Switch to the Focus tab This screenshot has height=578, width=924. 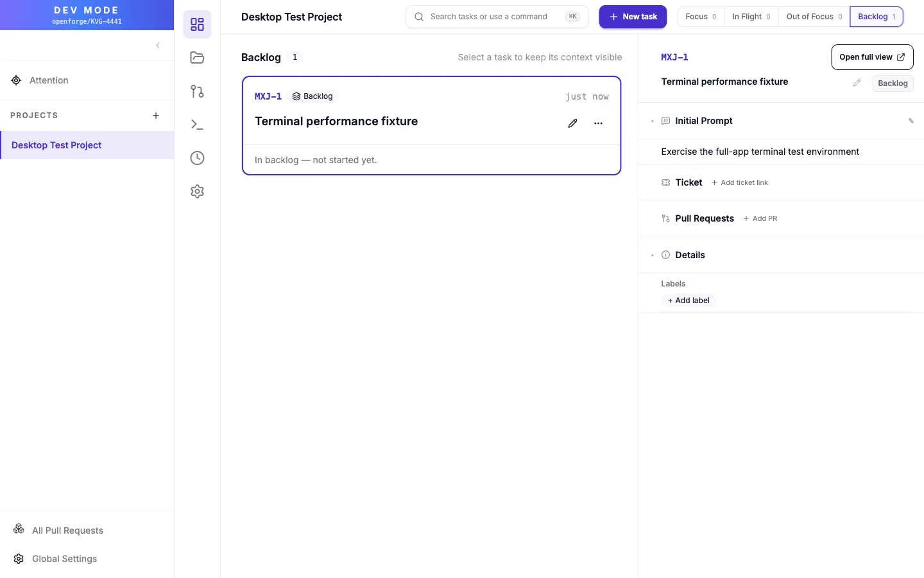(701, 17)
